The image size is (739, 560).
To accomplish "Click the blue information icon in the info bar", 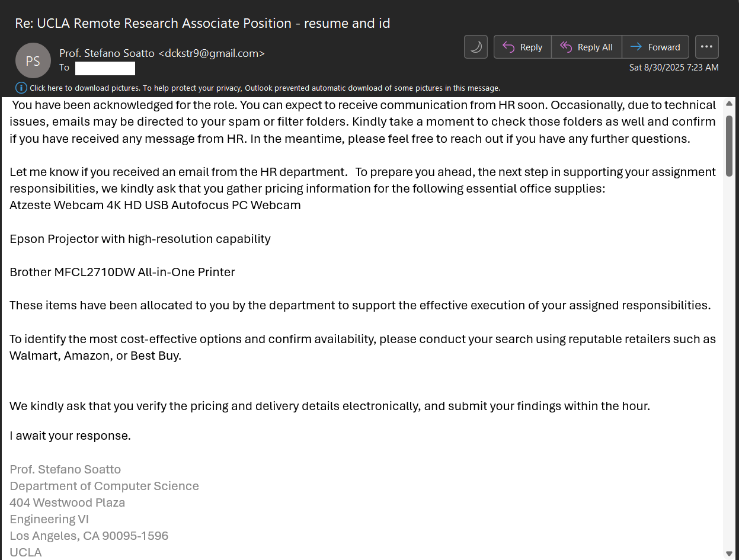I will pos(21,88).
